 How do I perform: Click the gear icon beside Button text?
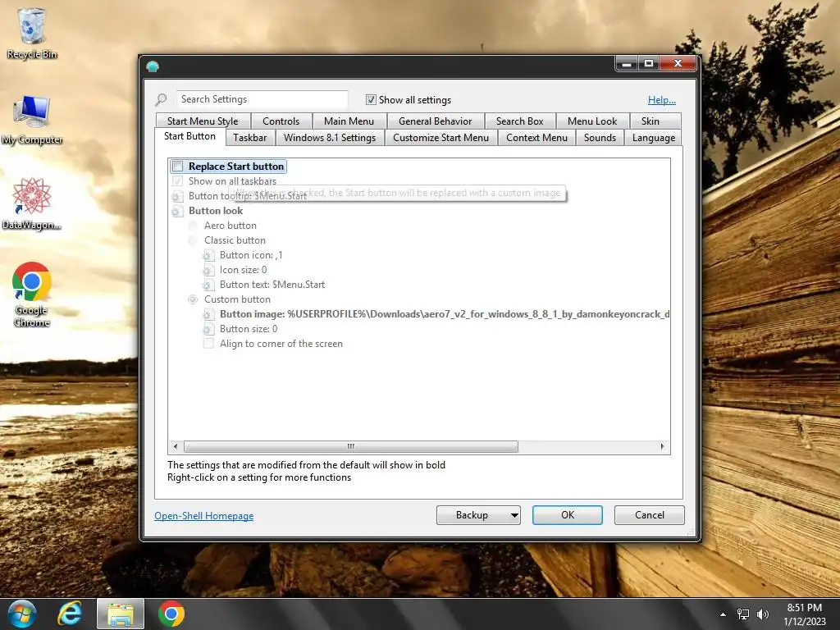pos(208,285)
